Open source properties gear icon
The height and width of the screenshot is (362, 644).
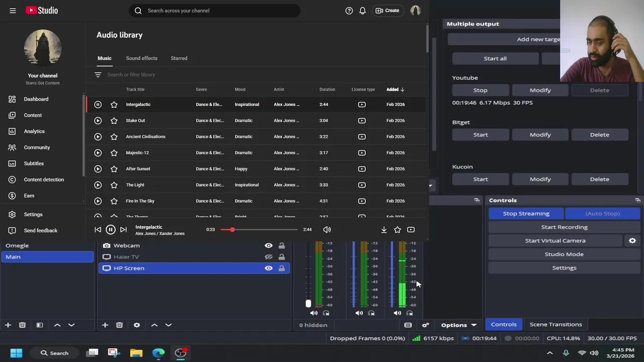pos(137,325)
